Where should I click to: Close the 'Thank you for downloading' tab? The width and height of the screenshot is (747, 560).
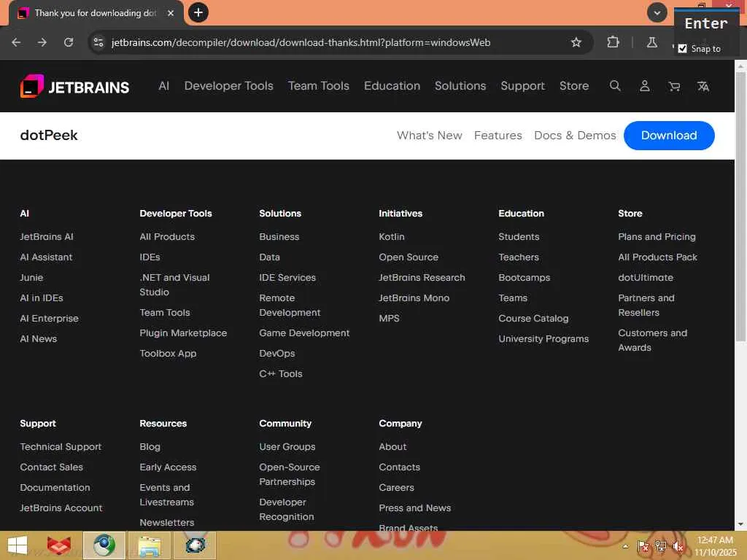[x=171, y=13]
